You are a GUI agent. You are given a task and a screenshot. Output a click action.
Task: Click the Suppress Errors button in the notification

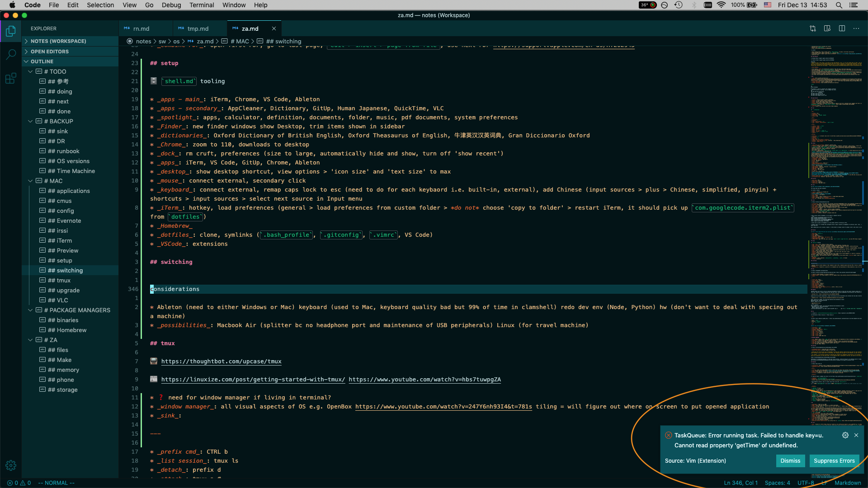click(834, 460)
